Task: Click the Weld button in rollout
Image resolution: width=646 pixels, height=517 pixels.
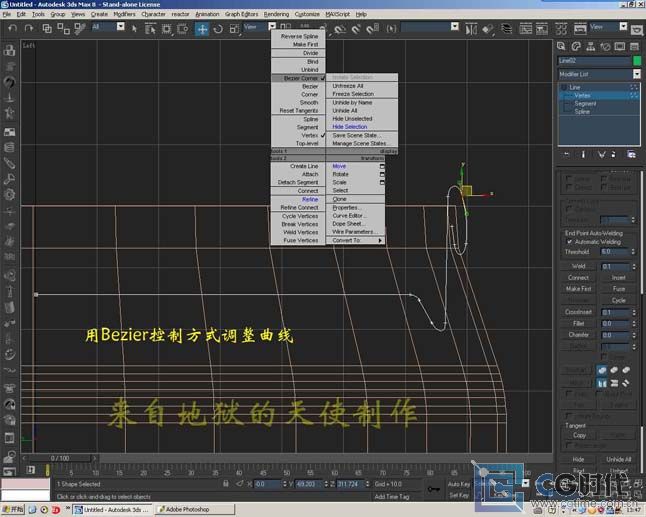Action: (578, 266)
